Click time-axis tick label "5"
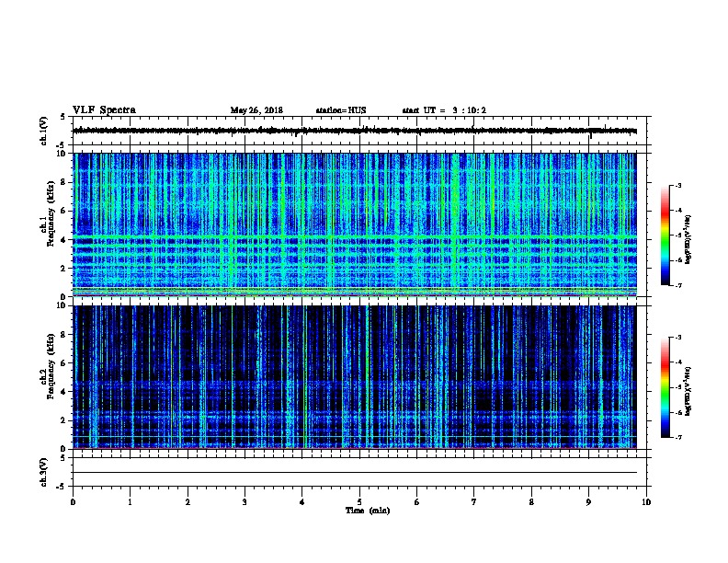This screenshot has width=728, height=563. tap(359, 502)
